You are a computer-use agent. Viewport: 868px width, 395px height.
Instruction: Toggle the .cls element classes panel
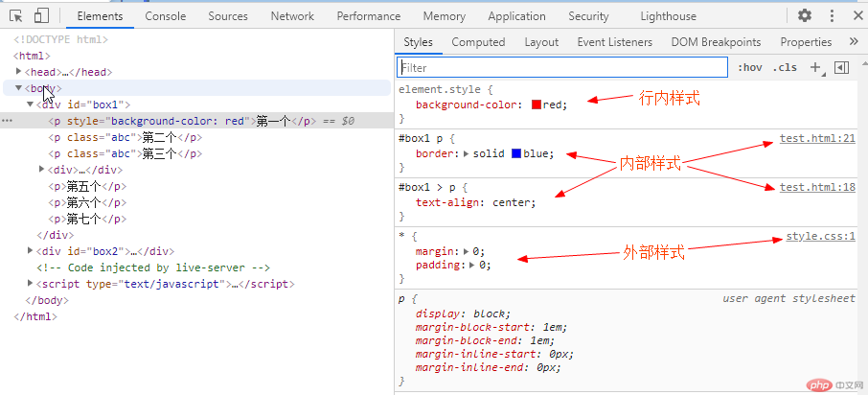click(785, 67)
